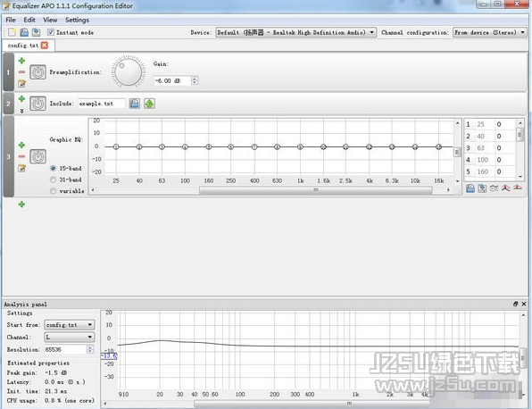Click the 16k band point on EQ graph
This screenshot has height=409, width=532.
[x=438, y=147]
